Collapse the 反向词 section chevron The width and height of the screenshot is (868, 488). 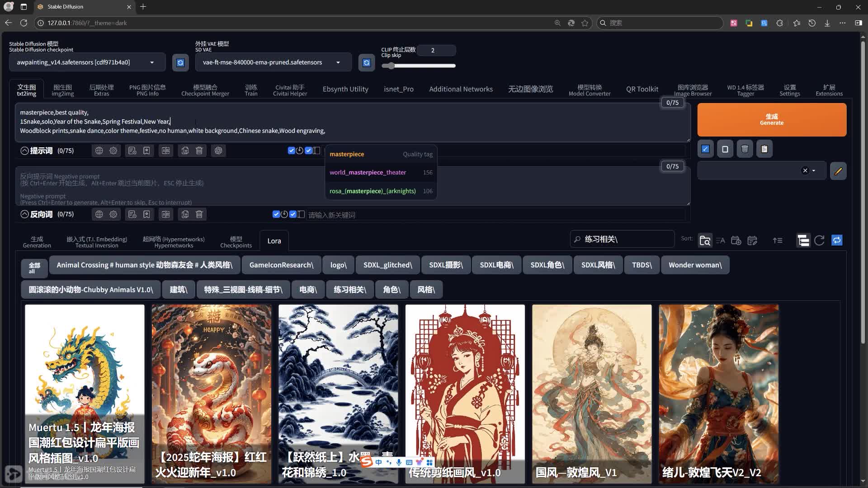point(24,214)
